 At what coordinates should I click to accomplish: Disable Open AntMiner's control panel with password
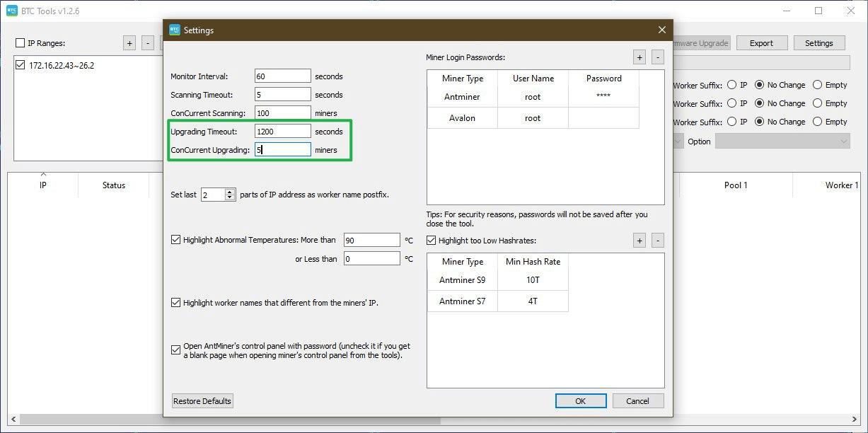(x=176, y=350)
